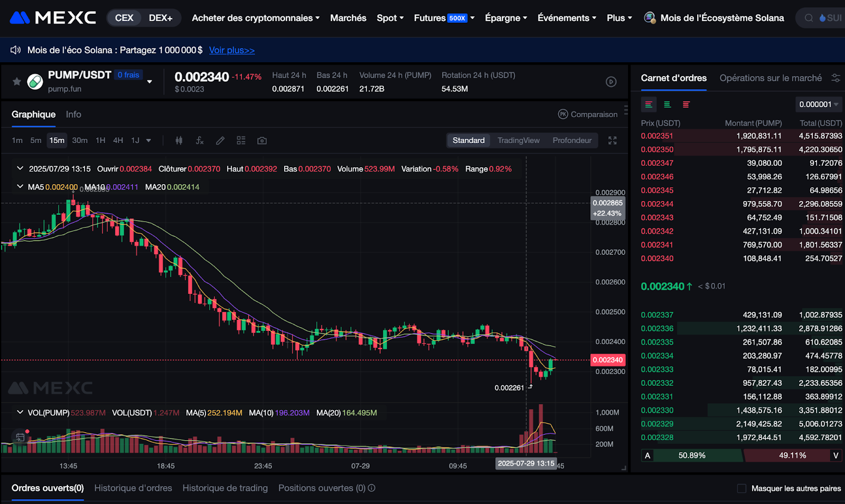This screenshot has width=845, height=504.
Task: Follow the Voir plus>> link
Action: (232, 50)
